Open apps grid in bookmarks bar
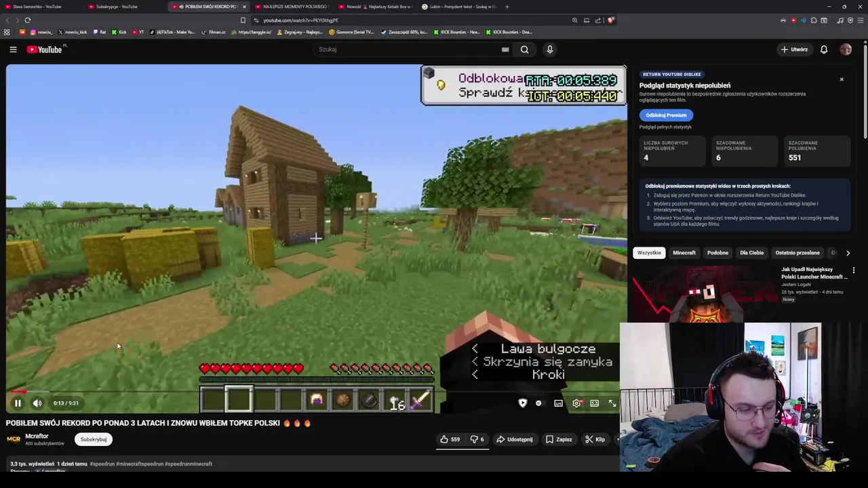 [7, 32]
